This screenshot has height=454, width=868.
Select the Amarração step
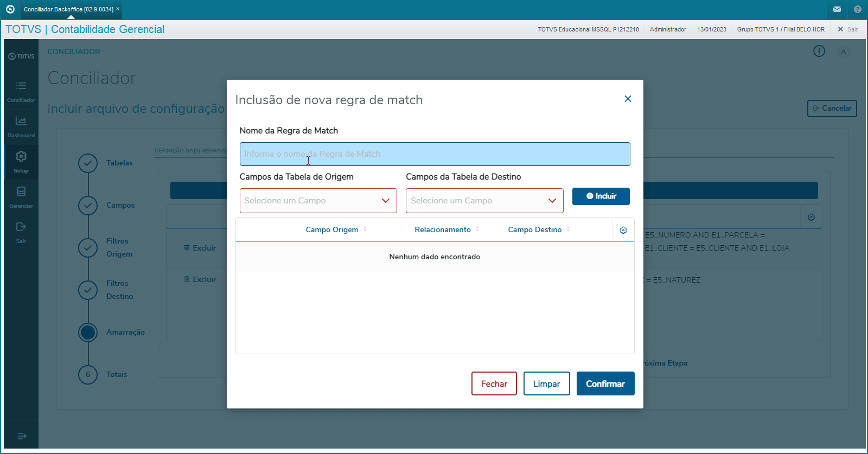pyautogui.click(x=88, y=332)
